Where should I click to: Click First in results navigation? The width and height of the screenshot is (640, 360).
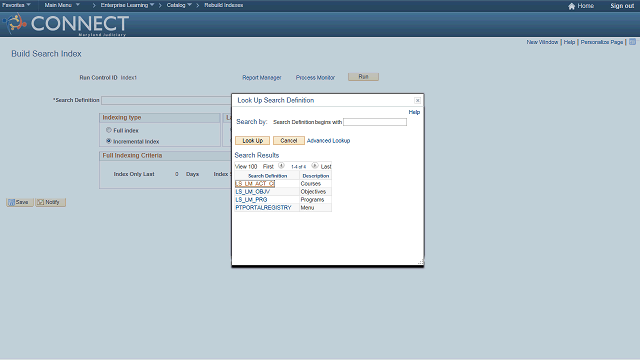pyautogui.click(x=268, y=167)
